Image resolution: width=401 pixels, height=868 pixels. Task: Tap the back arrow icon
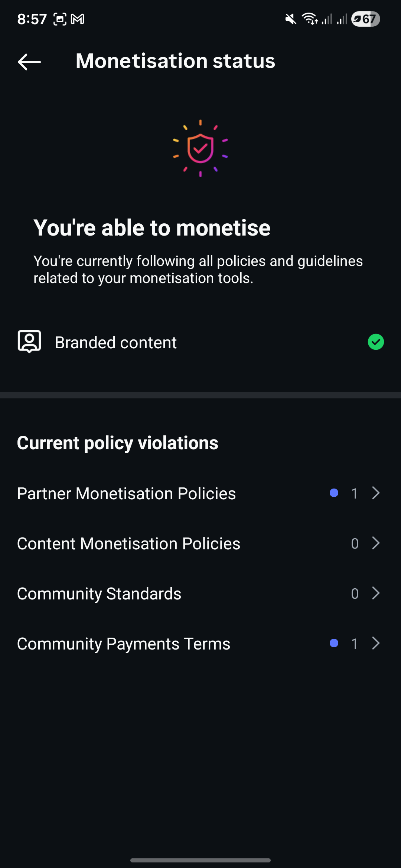coord(29,62)
